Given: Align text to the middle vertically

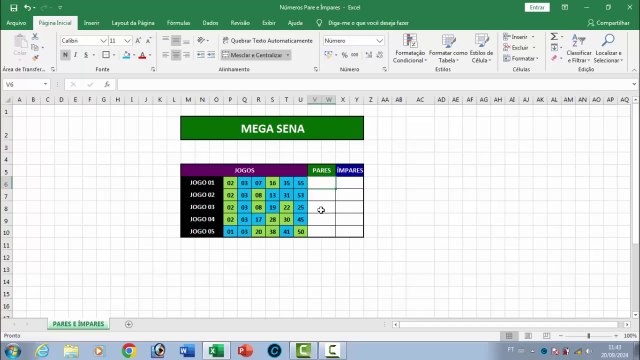Looking at the screenshot, I should tap(176, 40).
